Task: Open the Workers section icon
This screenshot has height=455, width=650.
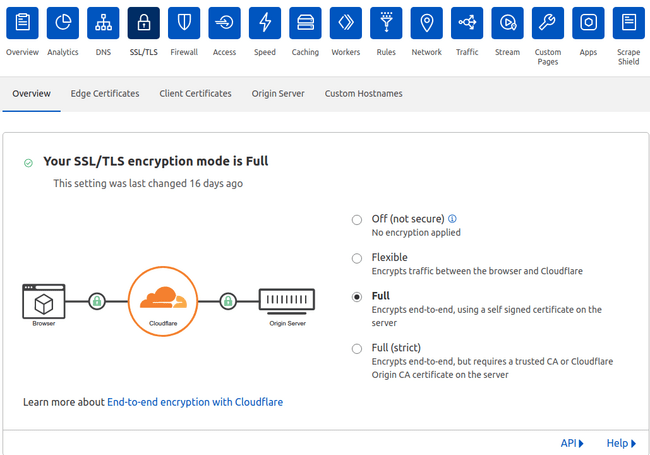Action: point(346,23)
